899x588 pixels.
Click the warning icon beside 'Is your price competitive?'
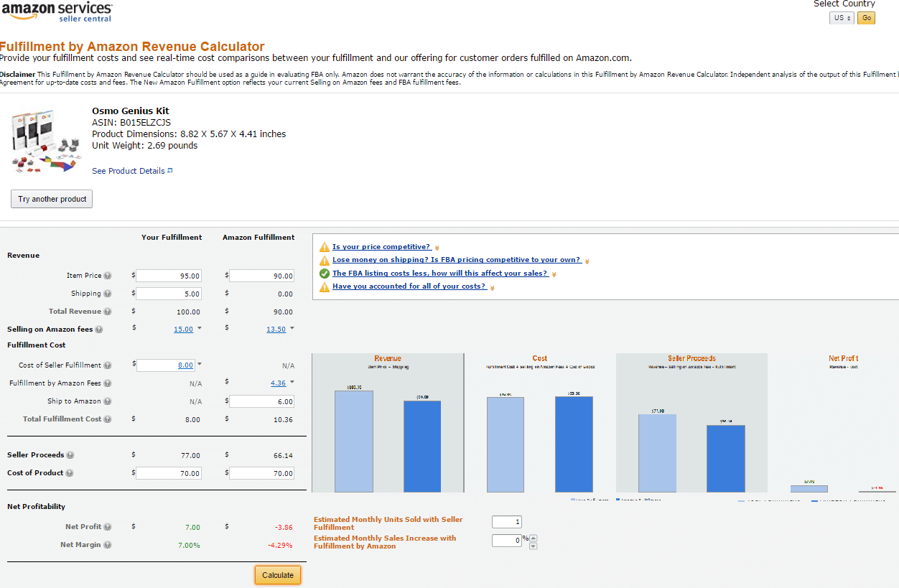(325, 246)
